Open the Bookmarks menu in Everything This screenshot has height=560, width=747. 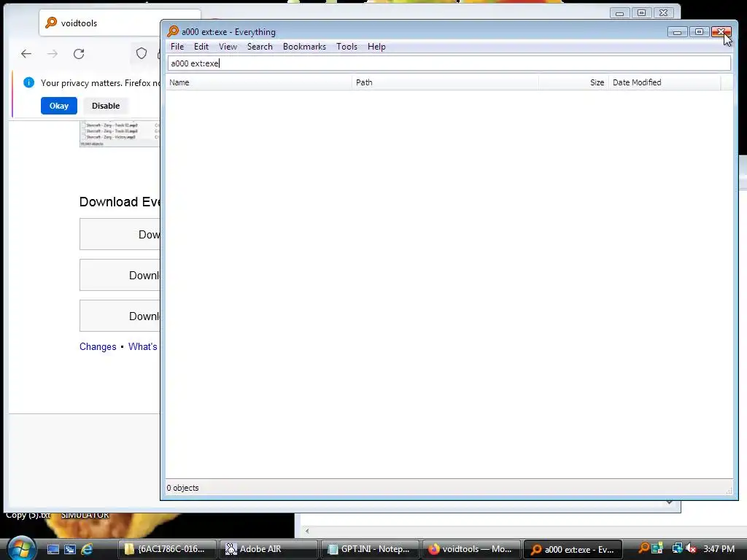pyautogui.click(x=304, y=47)
